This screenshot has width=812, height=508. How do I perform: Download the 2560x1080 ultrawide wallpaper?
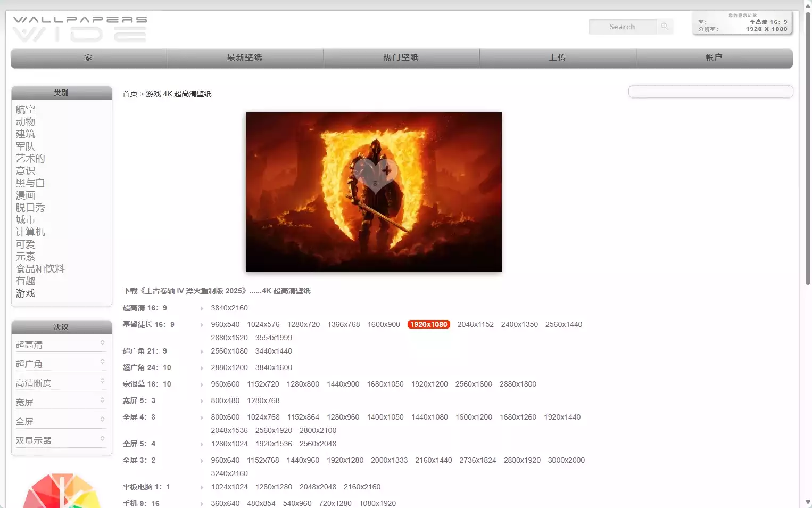[x=229, y=351]
